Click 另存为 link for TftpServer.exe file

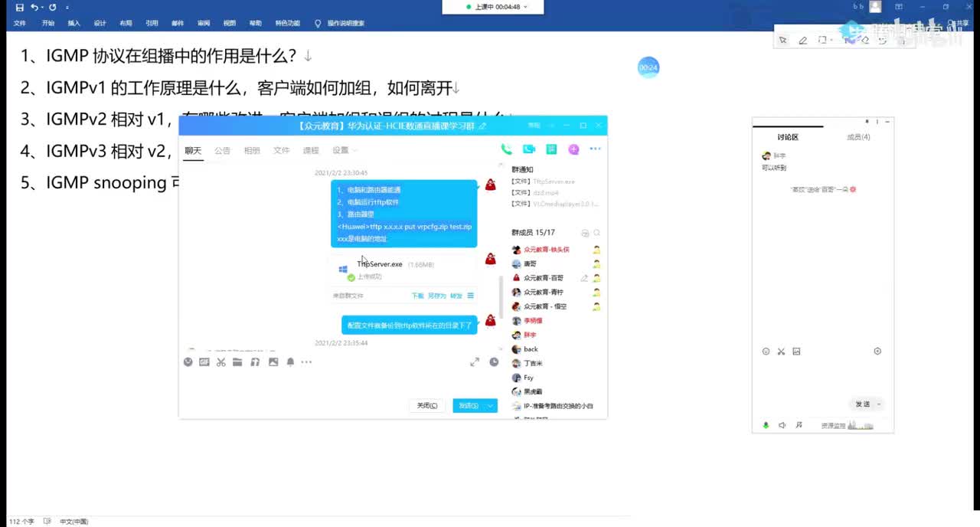[436, 296]
